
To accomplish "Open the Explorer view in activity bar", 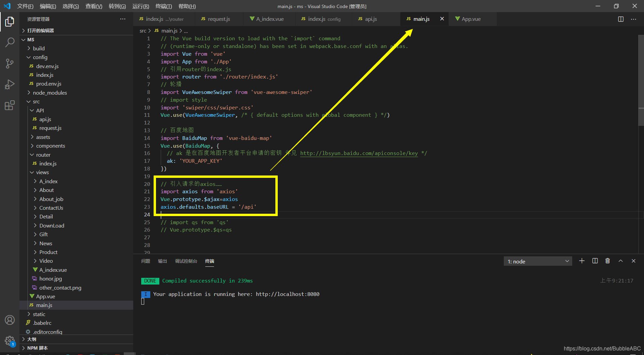I will click(x=10, y=22).
